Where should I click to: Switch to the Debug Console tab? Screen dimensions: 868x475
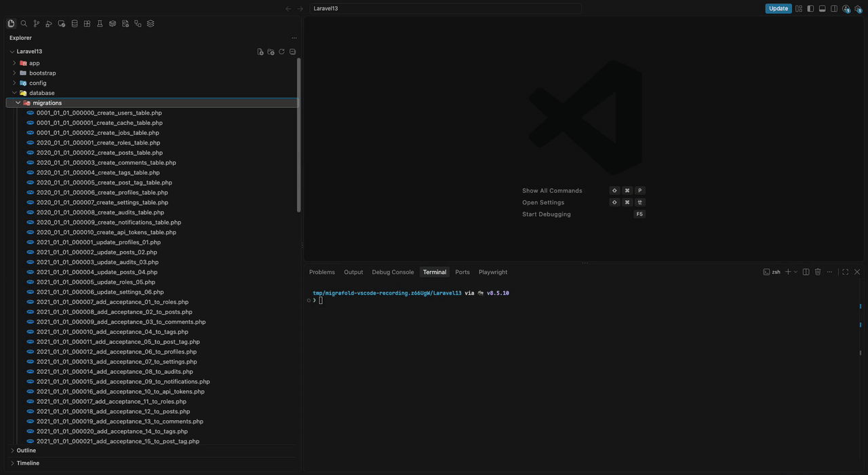point(393,272)
